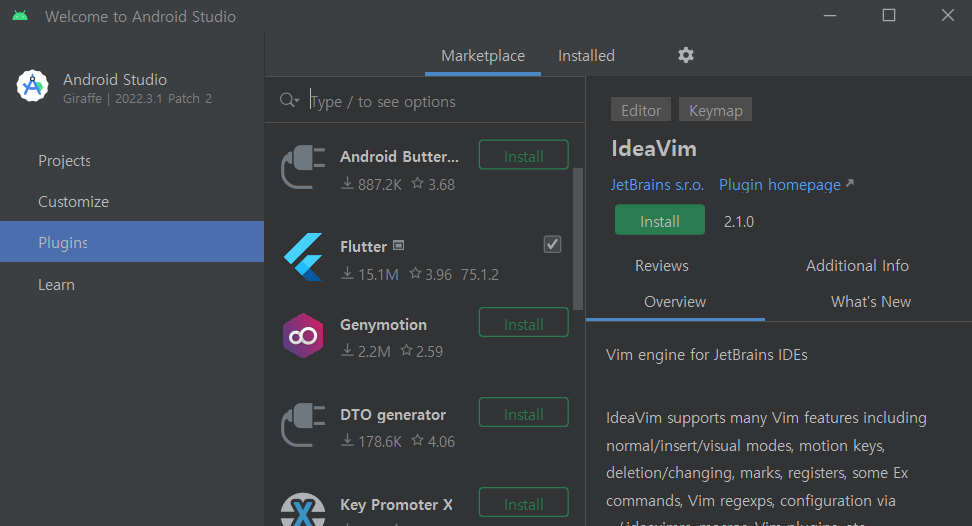Open the JetBrains s.r.o. vendor link
The image size is (972, 526).
(657, 185)
